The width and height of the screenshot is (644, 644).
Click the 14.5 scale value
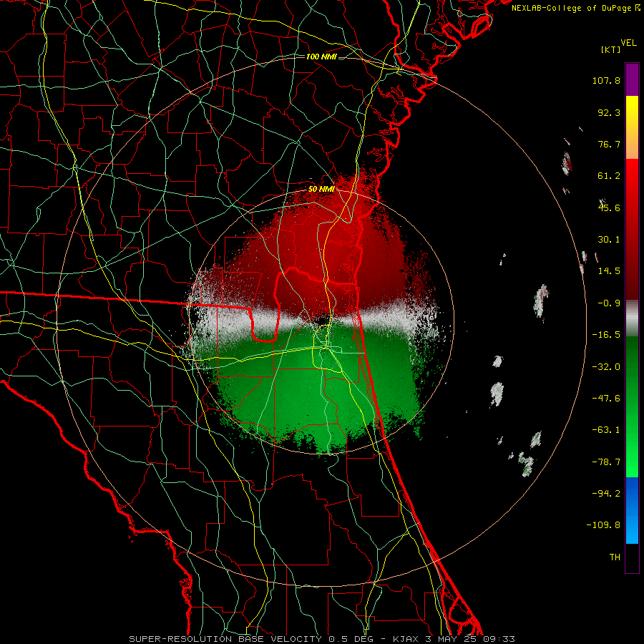609,271
